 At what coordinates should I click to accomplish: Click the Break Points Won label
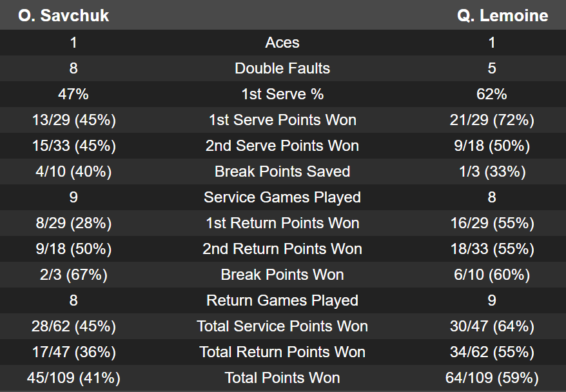coord(282,275)
